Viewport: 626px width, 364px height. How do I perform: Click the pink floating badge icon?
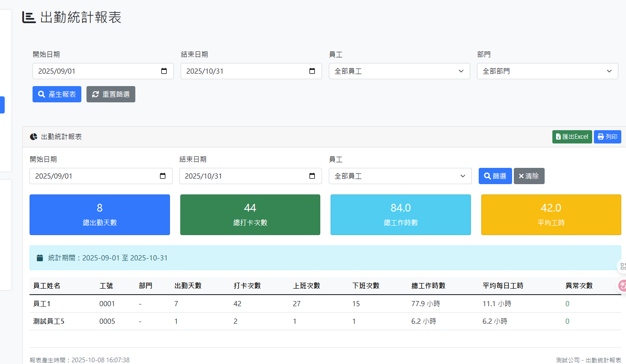click(x=622, y=286)
